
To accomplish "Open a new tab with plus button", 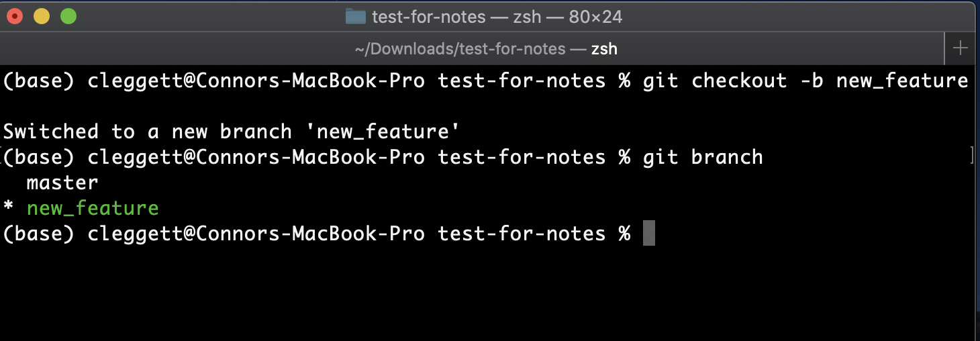I will [x=961, y=48].
